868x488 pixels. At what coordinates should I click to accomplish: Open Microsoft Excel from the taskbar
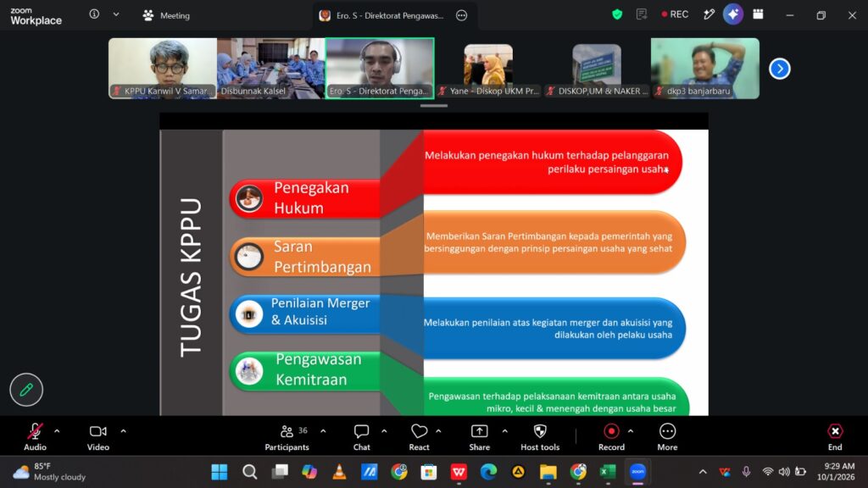click(608, 472)
